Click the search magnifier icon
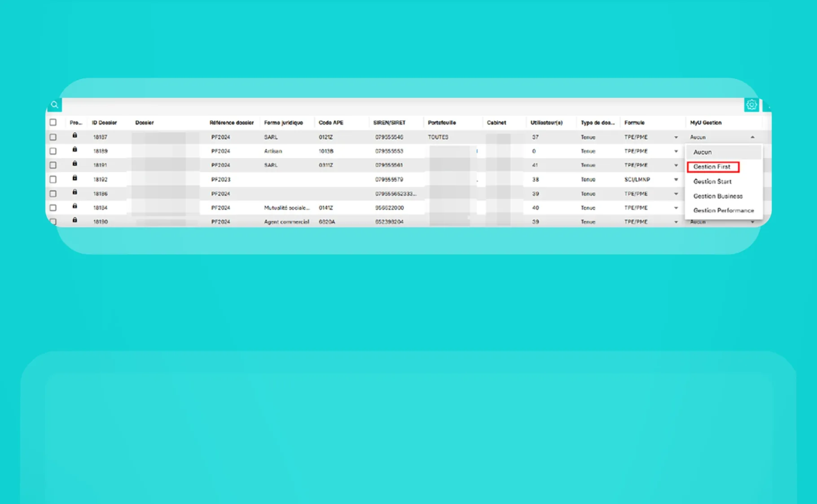The image size is (817, 504). 54,105
